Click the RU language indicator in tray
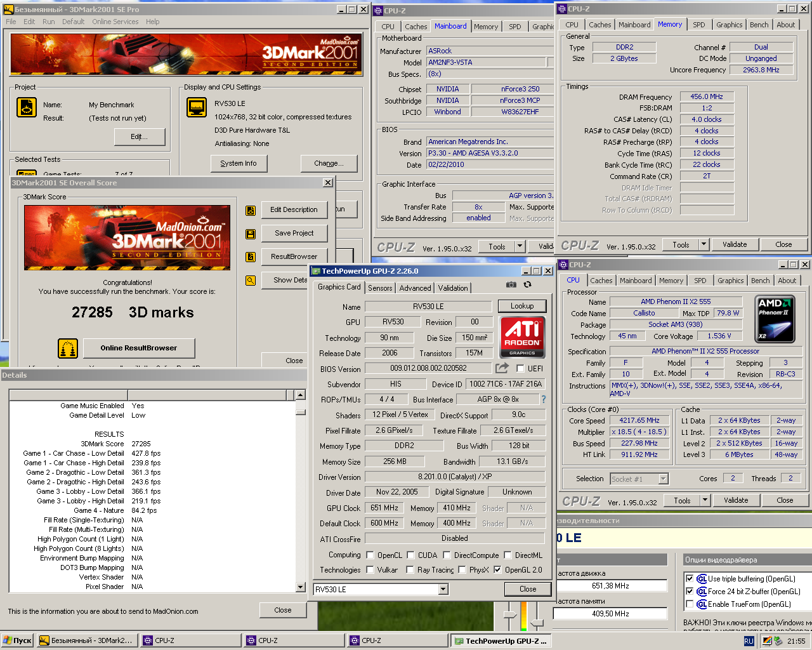This screenshot has width=812, height=650. (749, 641)
